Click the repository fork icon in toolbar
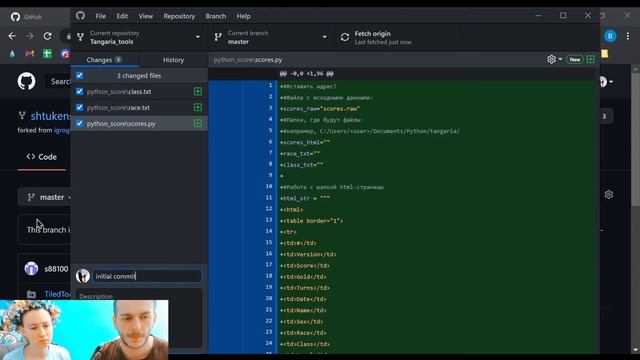Image resolution: width=640 pixels, height=360 pixels. [x=80, y=38]
